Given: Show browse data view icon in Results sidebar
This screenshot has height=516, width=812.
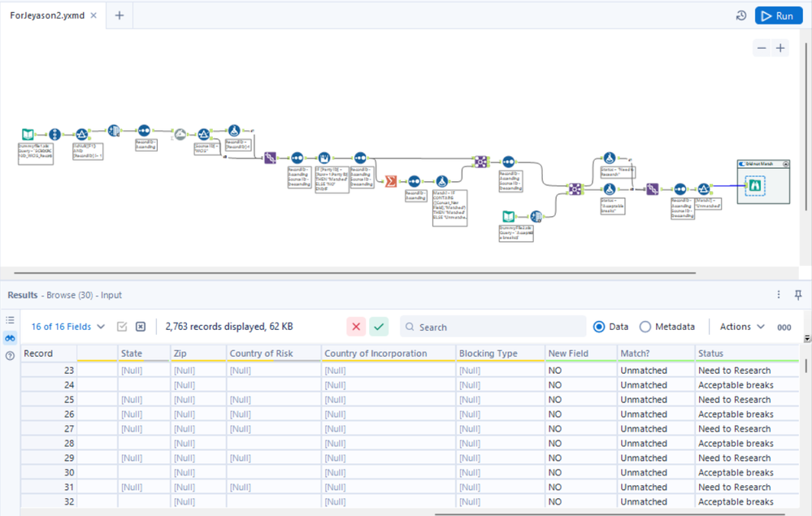Looking at the screenshot, I should [10, 338].
